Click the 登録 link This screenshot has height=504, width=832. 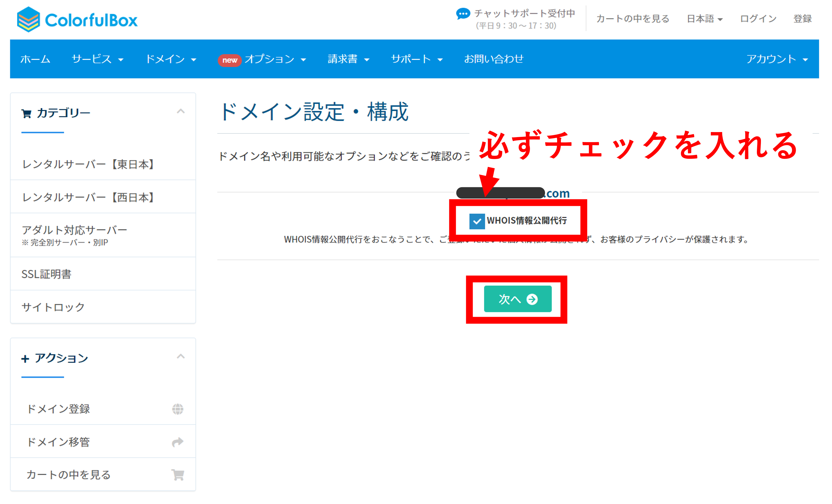tap(802, 19)
